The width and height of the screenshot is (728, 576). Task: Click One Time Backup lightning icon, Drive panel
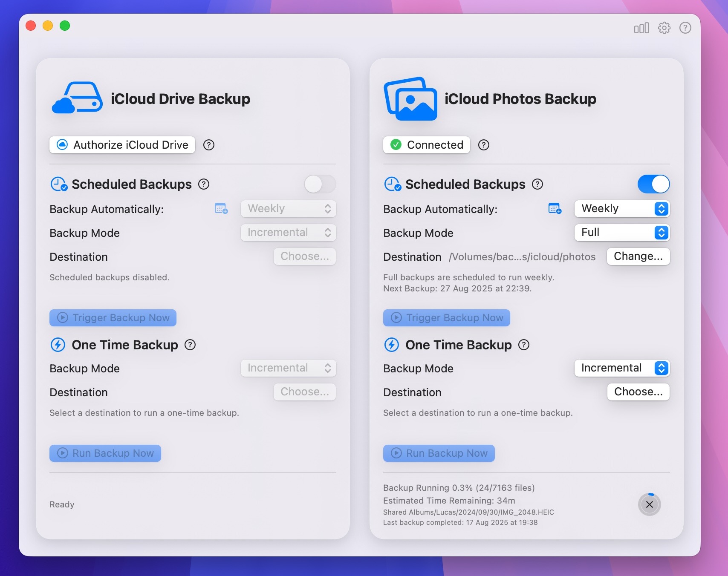click(58, 344)
